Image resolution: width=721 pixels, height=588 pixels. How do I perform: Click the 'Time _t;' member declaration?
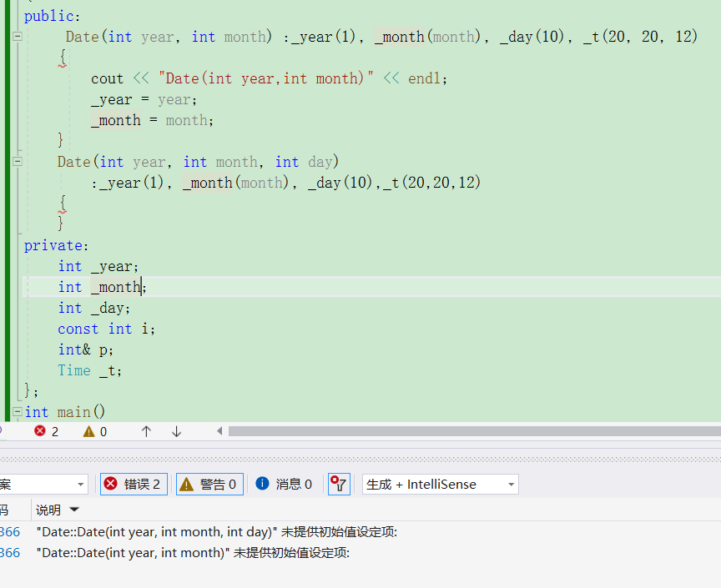[x=89, y=370]
